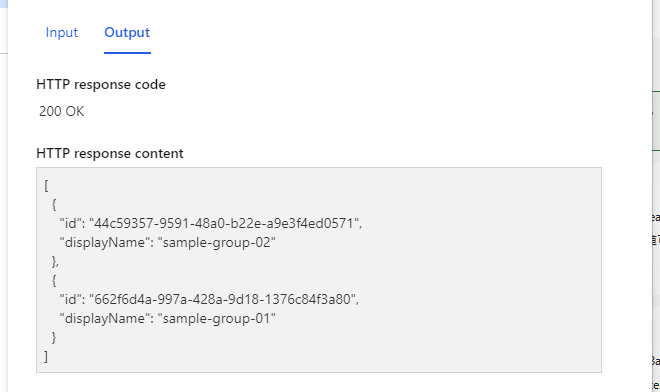Switch to the Input tab

pyautogui.click(x=62, y=33)
